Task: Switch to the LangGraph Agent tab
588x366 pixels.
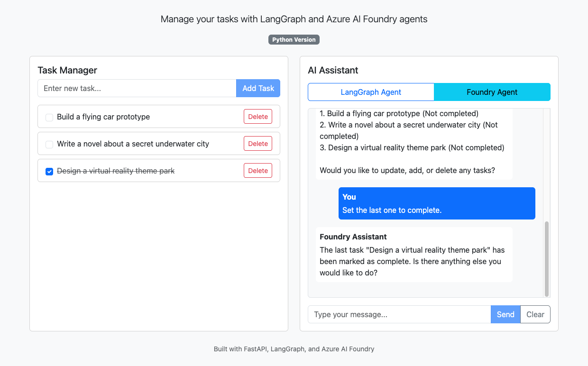Action: tap(370, 91)
